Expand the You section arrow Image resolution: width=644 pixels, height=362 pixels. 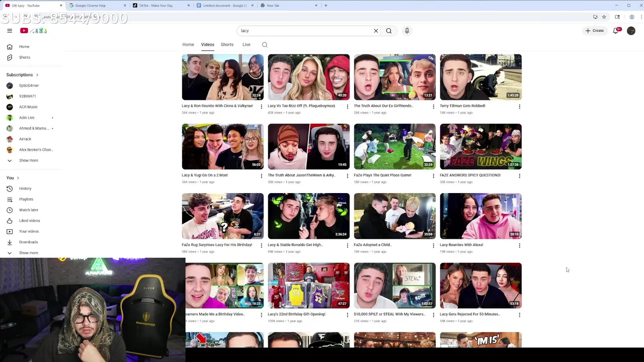tap(18, 178)
